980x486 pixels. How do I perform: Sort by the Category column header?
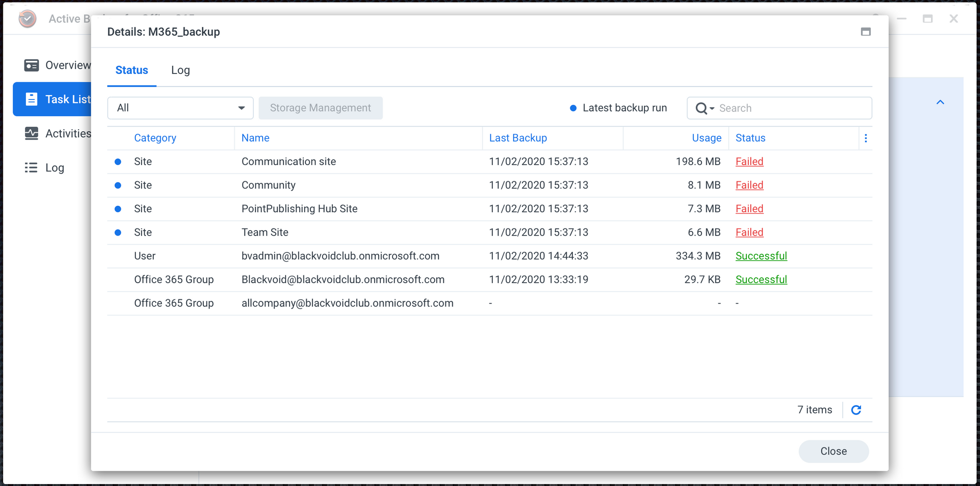point(155,138)
